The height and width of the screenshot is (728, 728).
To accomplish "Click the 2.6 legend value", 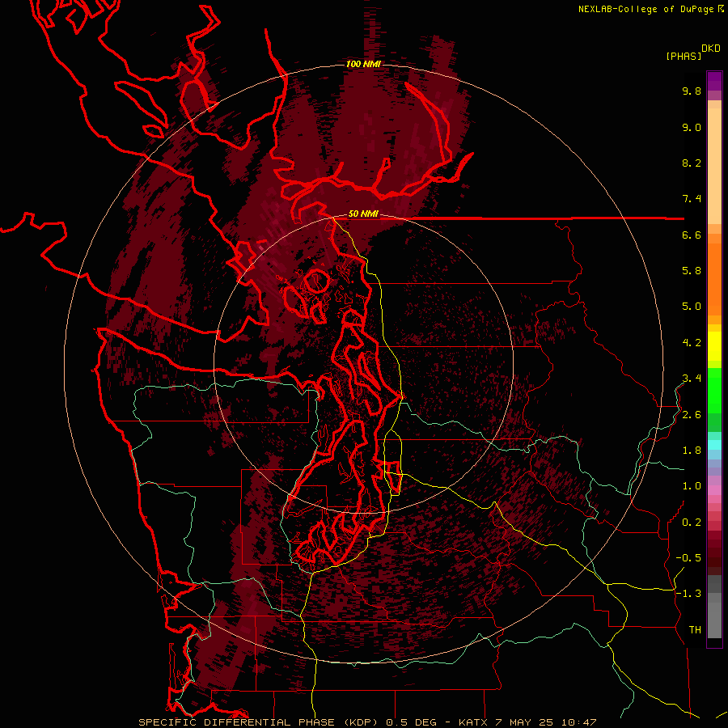I will coord(692,415).
